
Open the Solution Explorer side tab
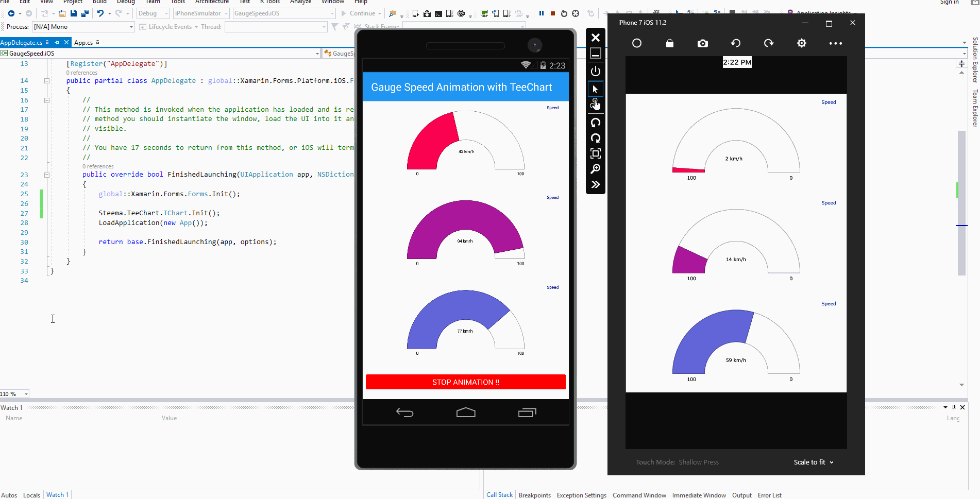(975, 60)
